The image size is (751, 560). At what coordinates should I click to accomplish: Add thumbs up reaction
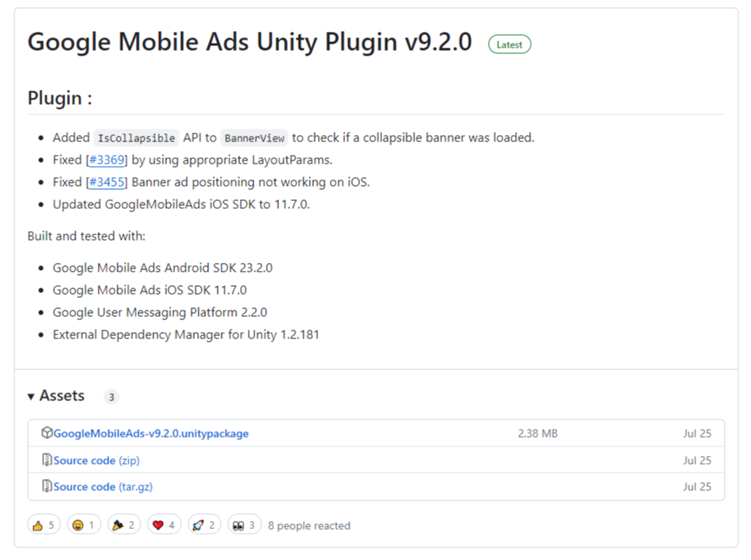(x=44, y=525)
